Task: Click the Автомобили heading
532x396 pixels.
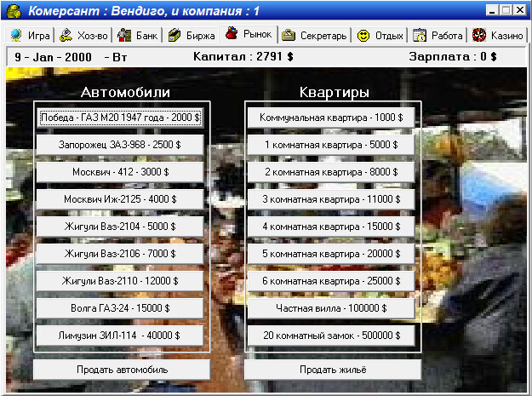Action: [125, 92]
